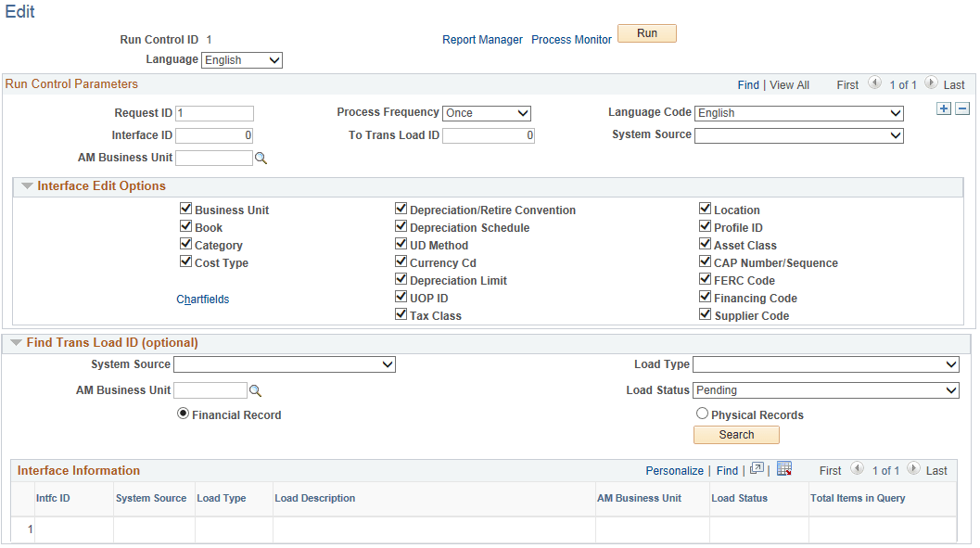The image size is (980, 548).
Task: Collapse the Interface Edit Options section
Action: (26, 186)
